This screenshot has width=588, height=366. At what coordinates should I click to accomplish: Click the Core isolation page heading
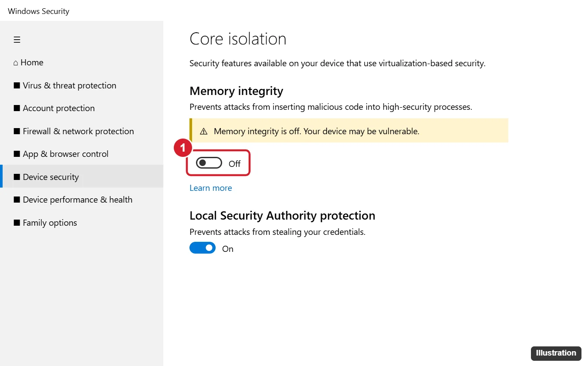coord(238,39)
